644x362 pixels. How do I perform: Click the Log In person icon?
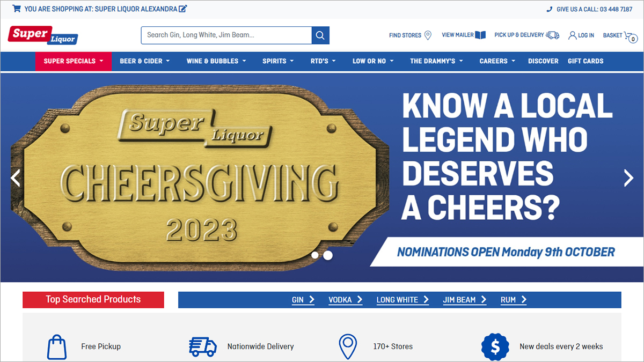[573, 35]
